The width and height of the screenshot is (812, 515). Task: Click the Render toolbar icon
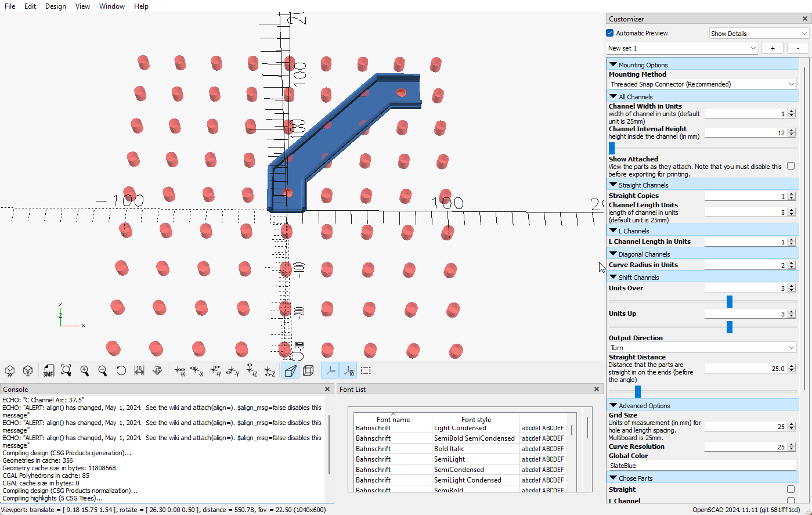tap(27, 370)
